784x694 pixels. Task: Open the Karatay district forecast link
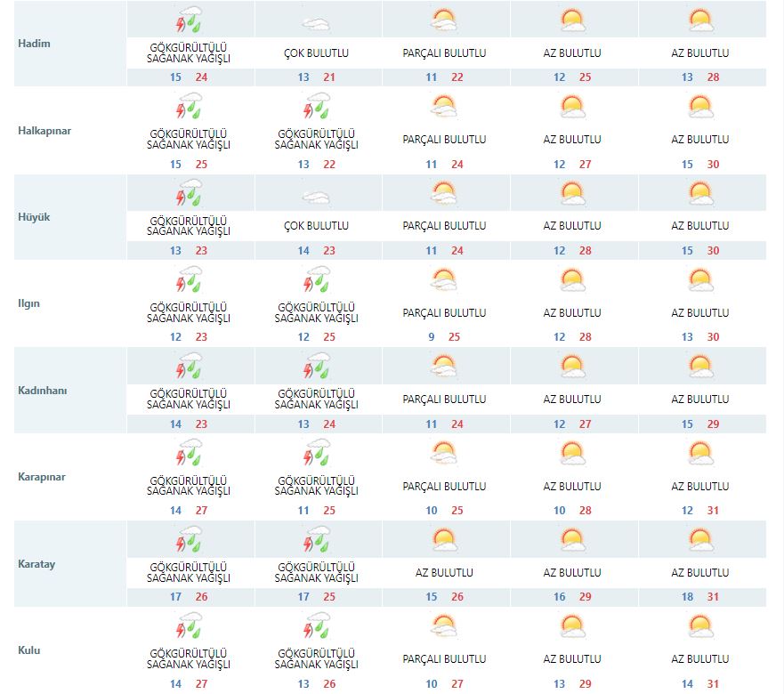tap(36, 564)
